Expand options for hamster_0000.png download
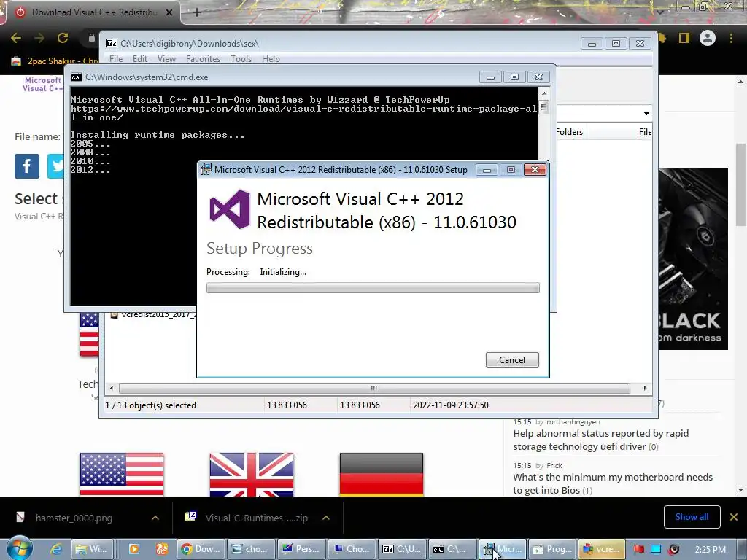747x560 pixels. 155,518
